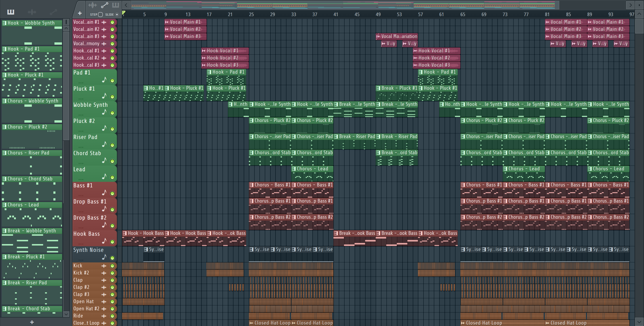Click the note icon on Pluck #1 track
This screenshot has width=644, height=326.
click(x=104, y=96)
